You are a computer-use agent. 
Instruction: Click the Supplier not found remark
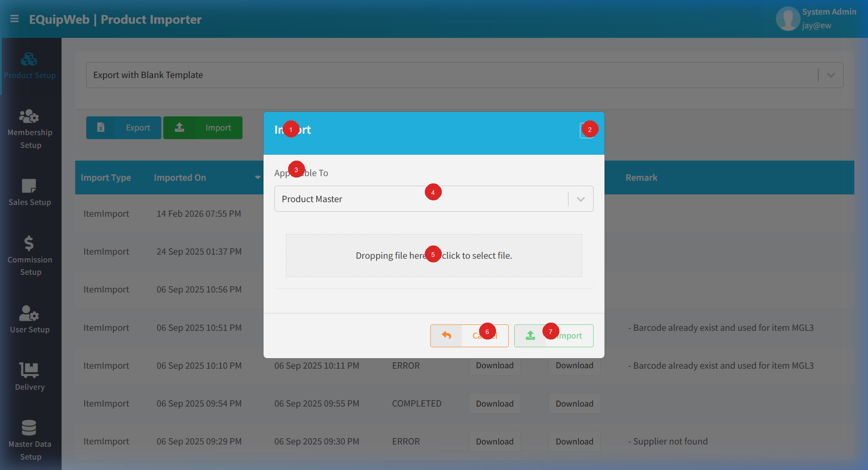[x=668, y=441]
